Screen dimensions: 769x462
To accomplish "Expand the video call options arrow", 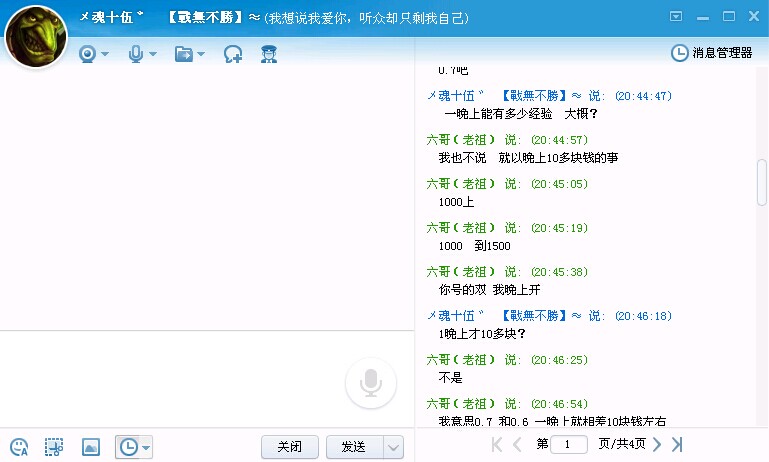I will tap(105, 54).
